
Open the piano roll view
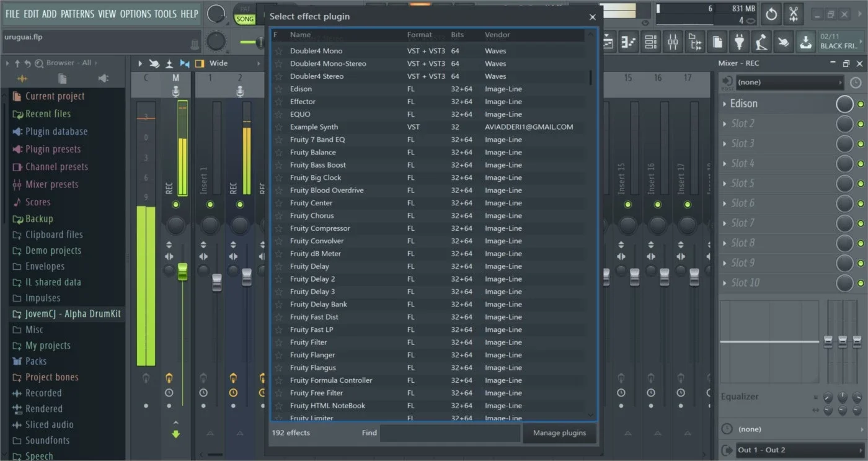pyautogui.click(x=629, y=42)
